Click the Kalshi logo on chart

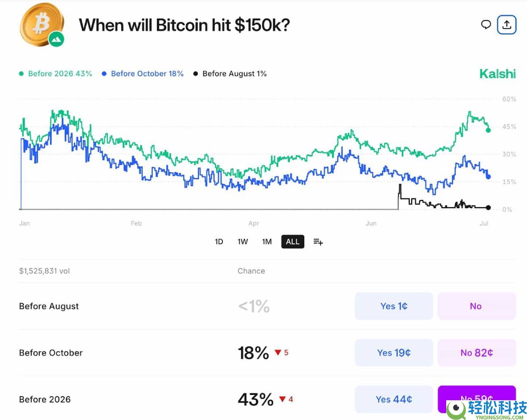click(x=497, y=74)
